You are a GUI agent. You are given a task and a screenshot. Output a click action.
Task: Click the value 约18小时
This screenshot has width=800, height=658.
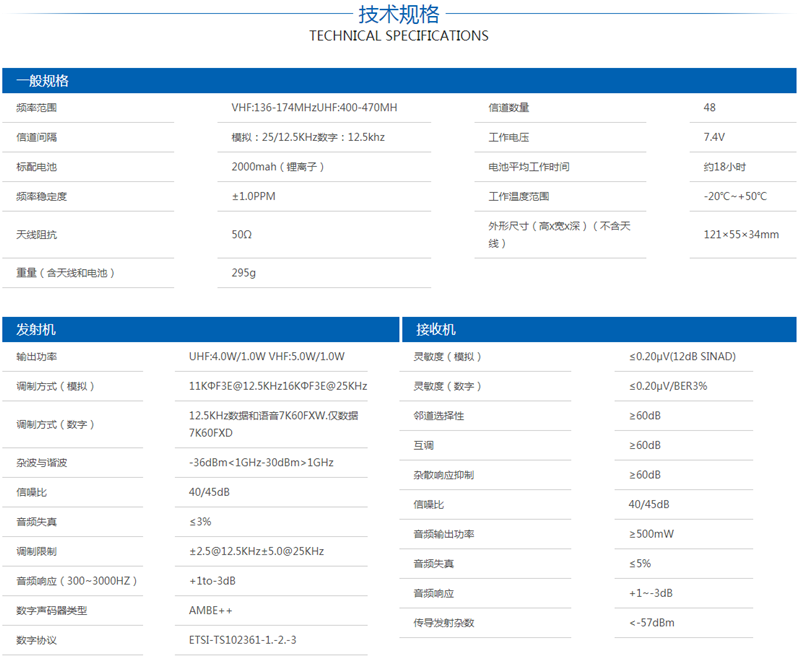[x=724, y=167]
